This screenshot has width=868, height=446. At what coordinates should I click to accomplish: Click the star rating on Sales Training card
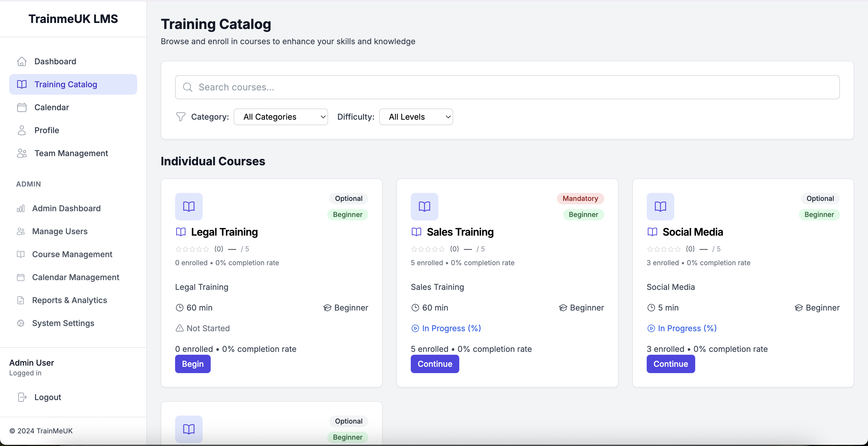[428, 249]
